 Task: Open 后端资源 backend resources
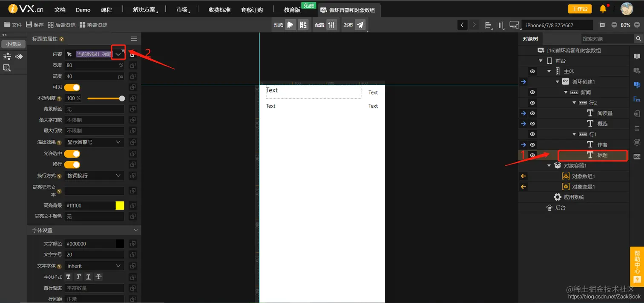[62, 25]
